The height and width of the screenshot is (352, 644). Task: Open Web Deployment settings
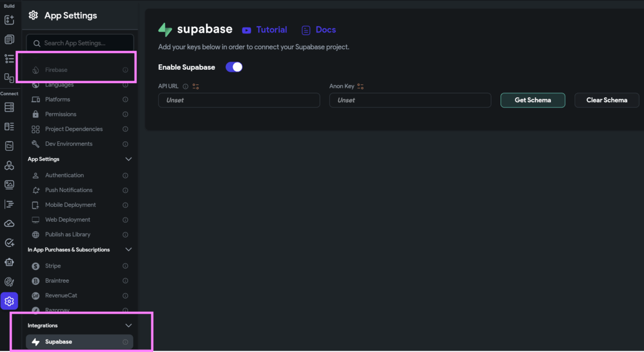pyautogui.click(x=80, y=220)
